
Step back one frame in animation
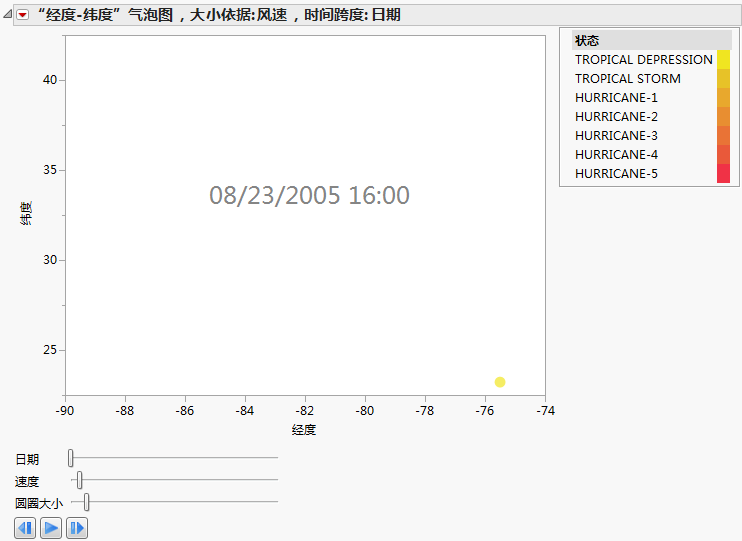[25, 528]
